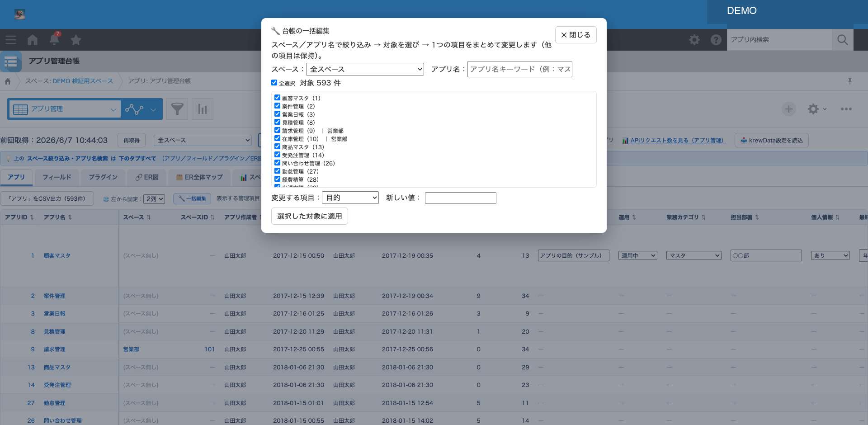Click the user avatar logo at top left
This screenshot has height=425, width=868.
coord(20,14)
